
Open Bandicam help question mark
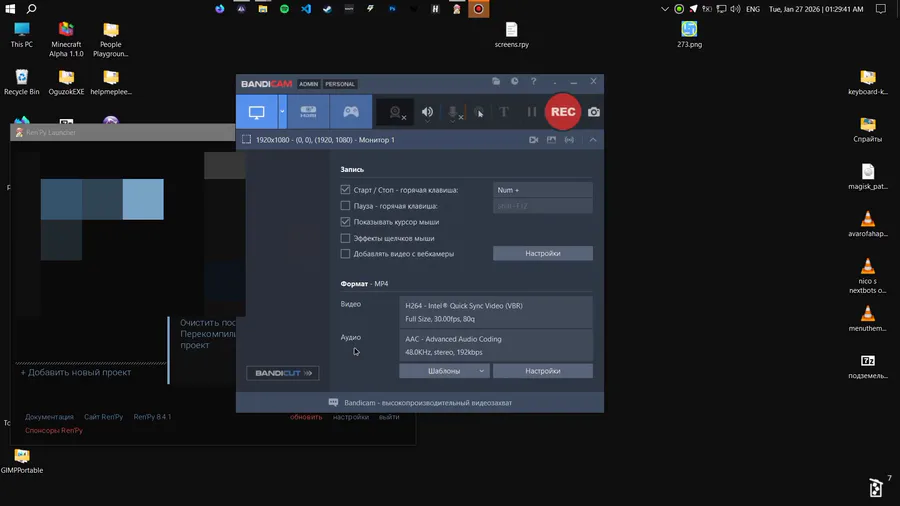pyautogui.click(x=533, y=81)
